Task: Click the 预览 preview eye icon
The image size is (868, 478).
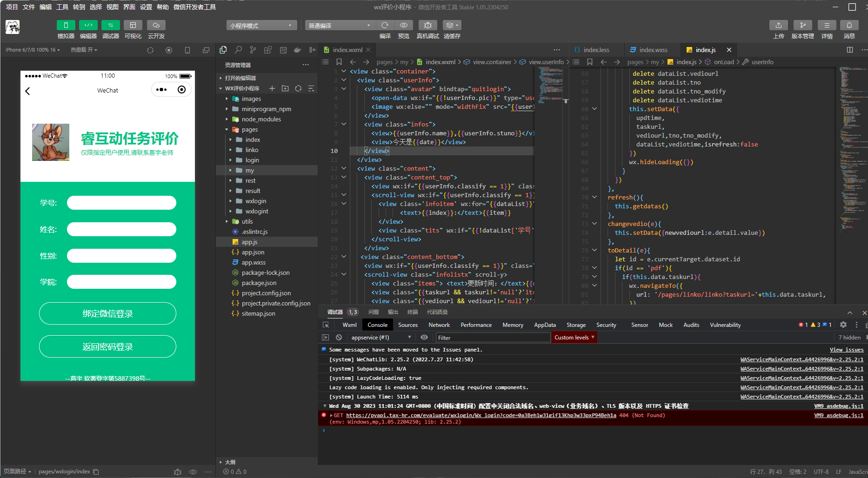Action: coord(404,25)
